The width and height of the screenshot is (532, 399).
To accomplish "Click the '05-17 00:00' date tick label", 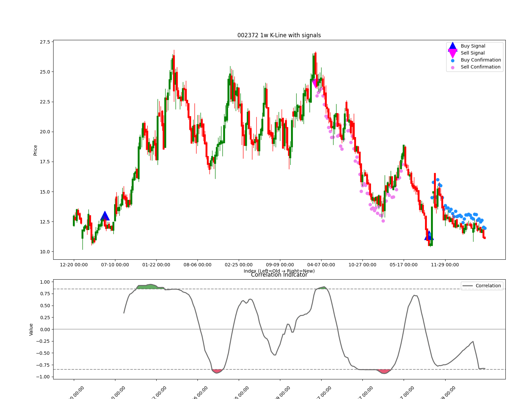I will (404, 265).
